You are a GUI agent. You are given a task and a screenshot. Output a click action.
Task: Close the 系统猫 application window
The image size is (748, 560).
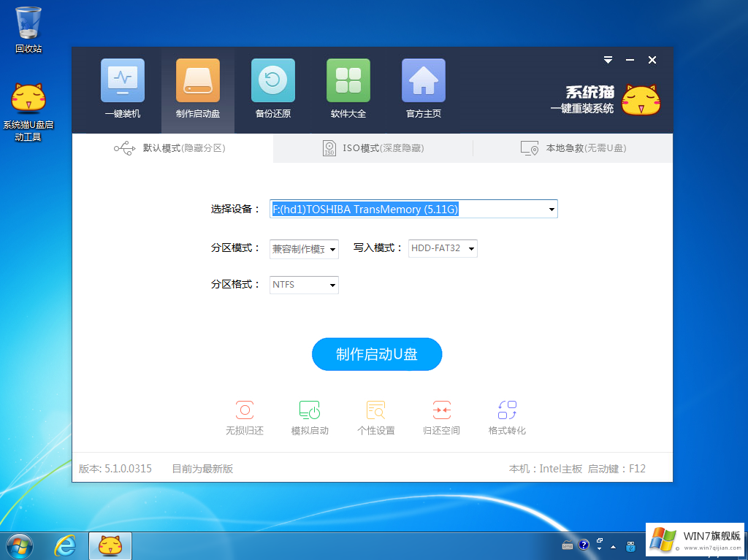652,60
